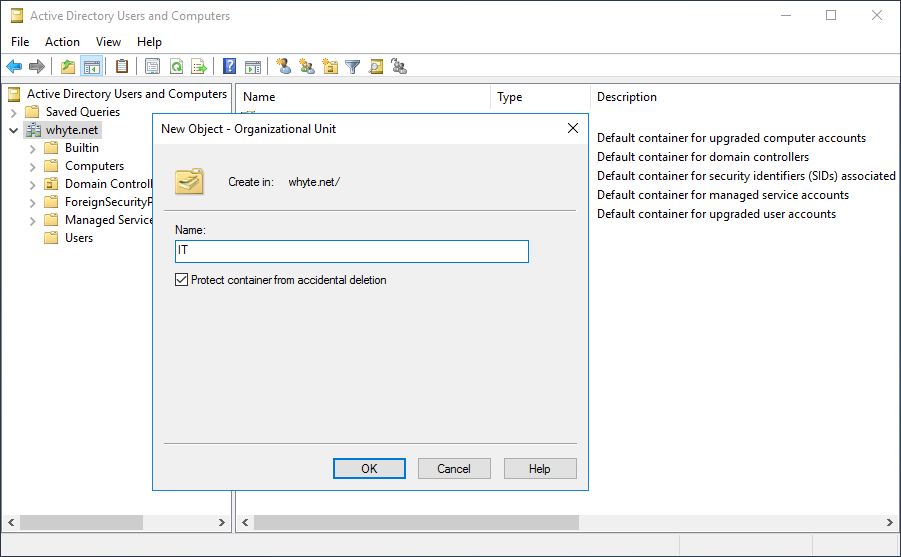Expand the Saved Queries node
This screenshot has height=557, width=901.
click(x=14, y=113)
